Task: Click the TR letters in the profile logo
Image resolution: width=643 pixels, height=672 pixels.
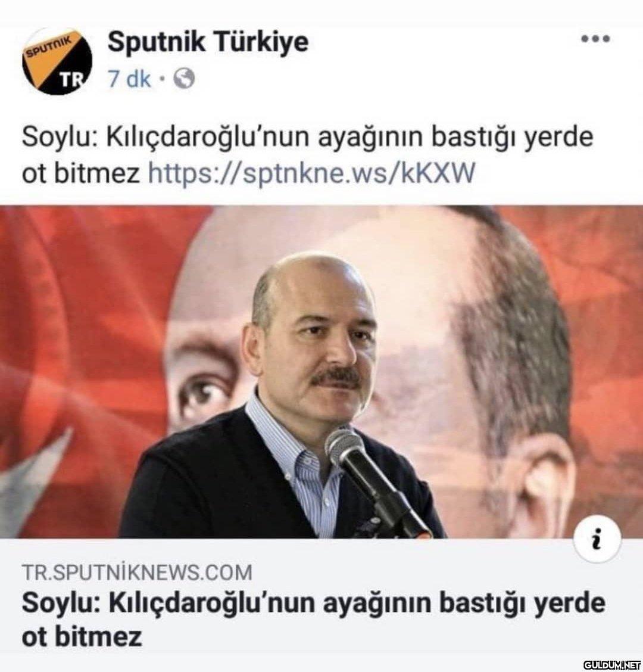Action: (x=70, y=79)
